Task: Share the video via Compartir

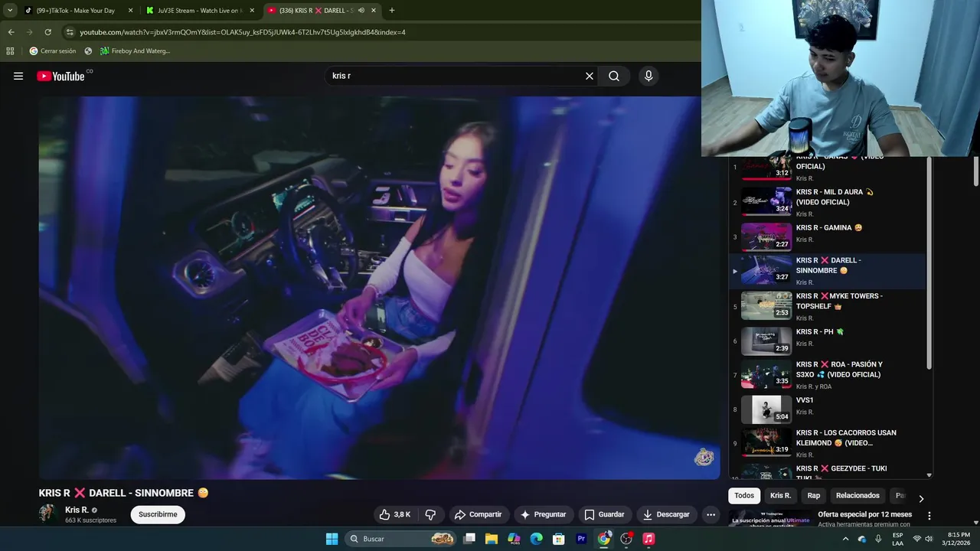Action: pyautogui.click(x=478, y=514)
